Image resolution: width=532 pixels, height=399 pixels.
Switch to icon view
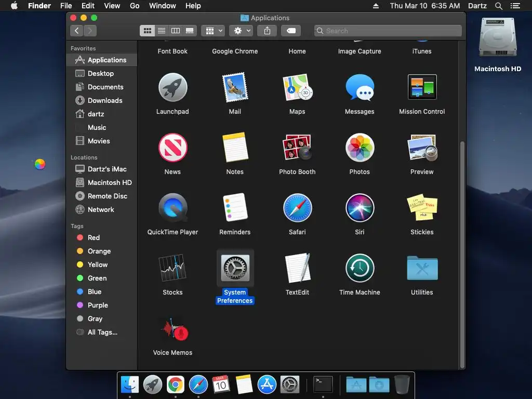tap(147, 31)
